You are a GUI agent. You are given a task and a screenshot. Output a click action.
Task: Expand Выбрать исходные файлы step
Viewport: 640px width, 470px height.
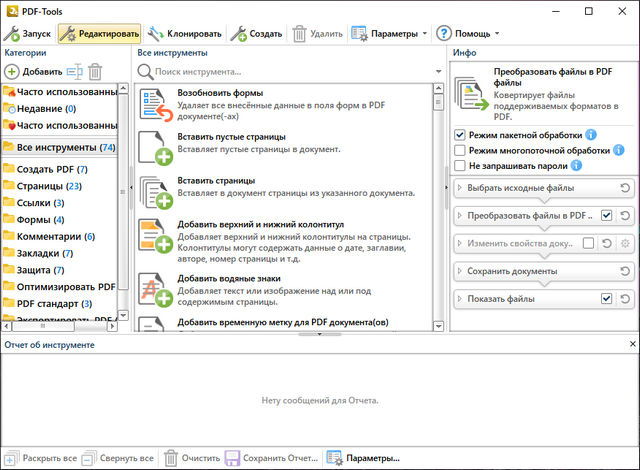(x=460, y=187)
